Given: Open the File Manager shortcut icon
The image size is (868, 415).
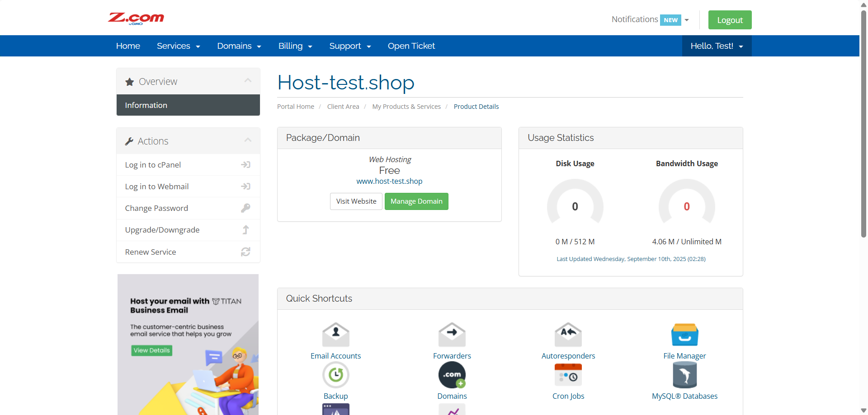Looking at the screenshot, I should 684,335.
